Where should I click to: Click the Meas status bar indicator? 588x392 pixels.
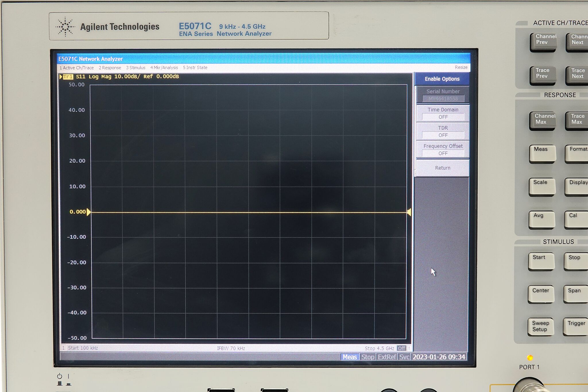(350, 357)
